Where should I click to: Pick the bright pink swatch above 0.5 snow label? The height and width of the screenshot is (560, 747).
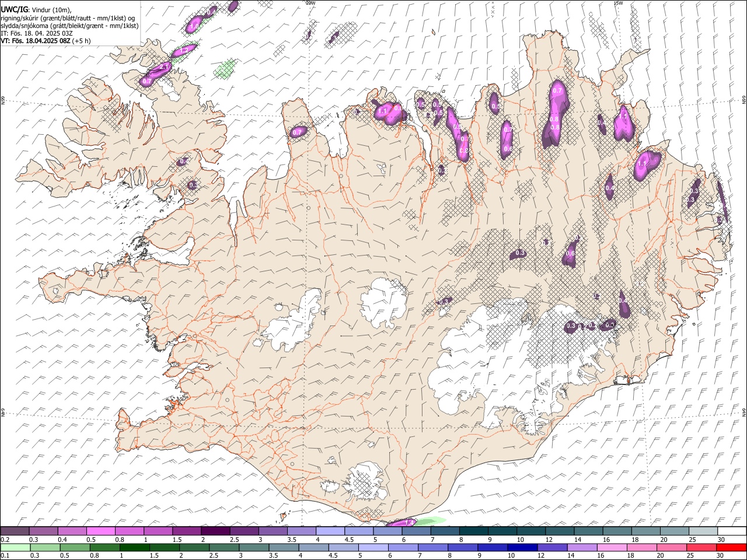[100, 531]
